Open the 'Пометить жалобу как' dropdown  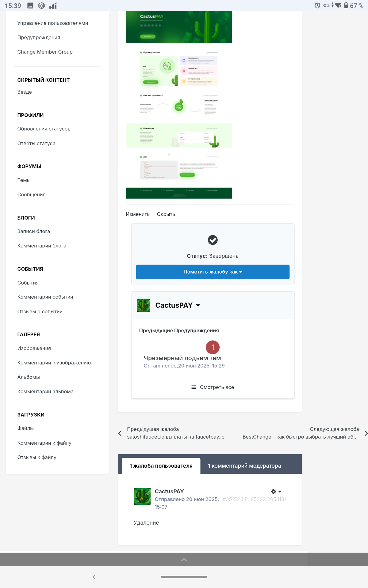point(213,272)
